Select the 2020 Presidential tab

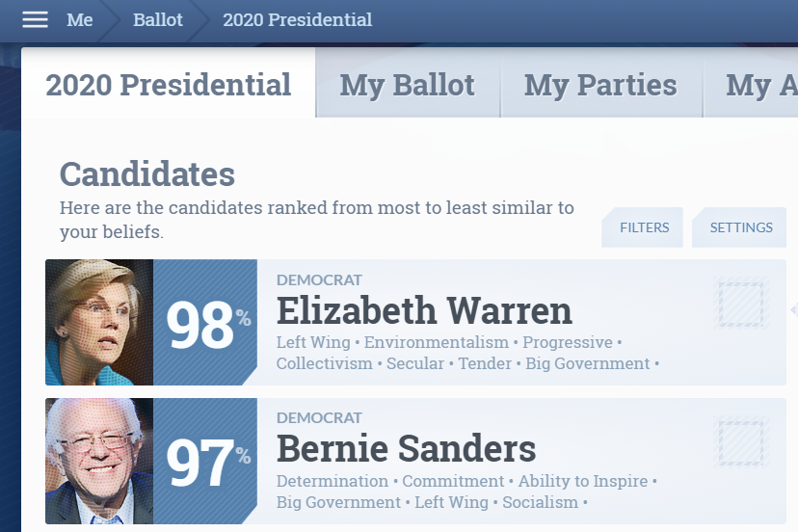point(169,84)
